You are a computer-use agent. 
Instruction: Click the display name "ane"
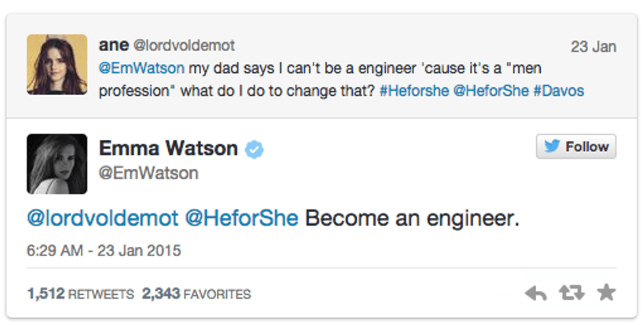(113, 45)
